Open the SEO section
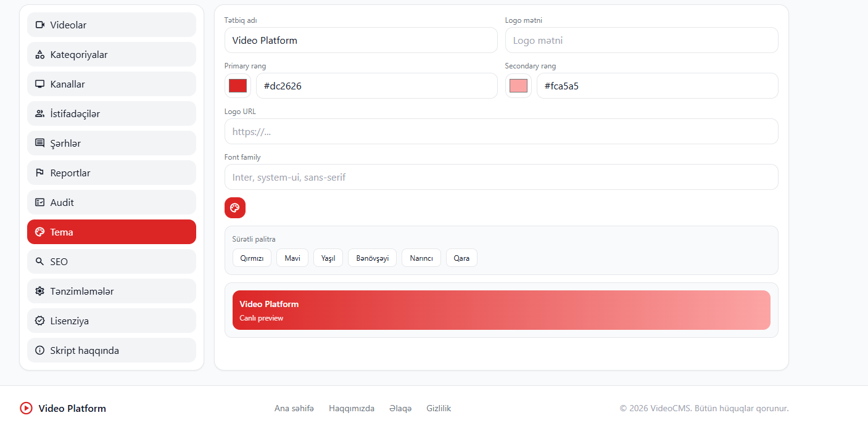 pos(111,261)
